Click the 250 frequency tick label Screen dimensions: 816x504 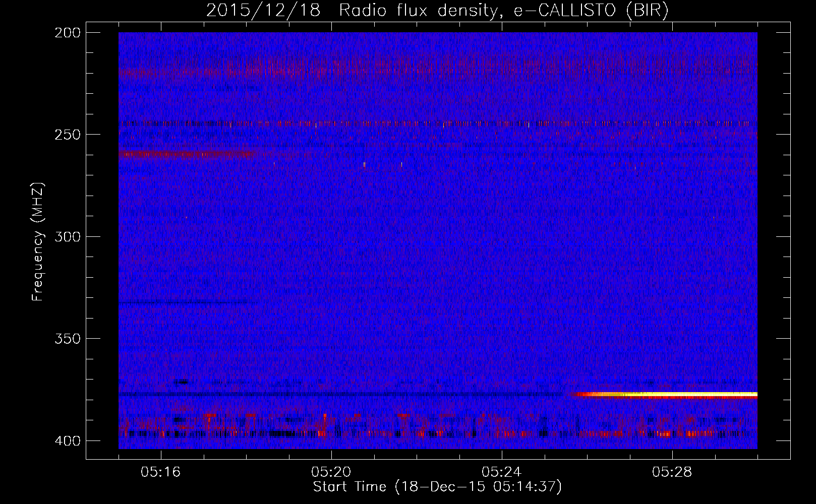pos(67,135)
